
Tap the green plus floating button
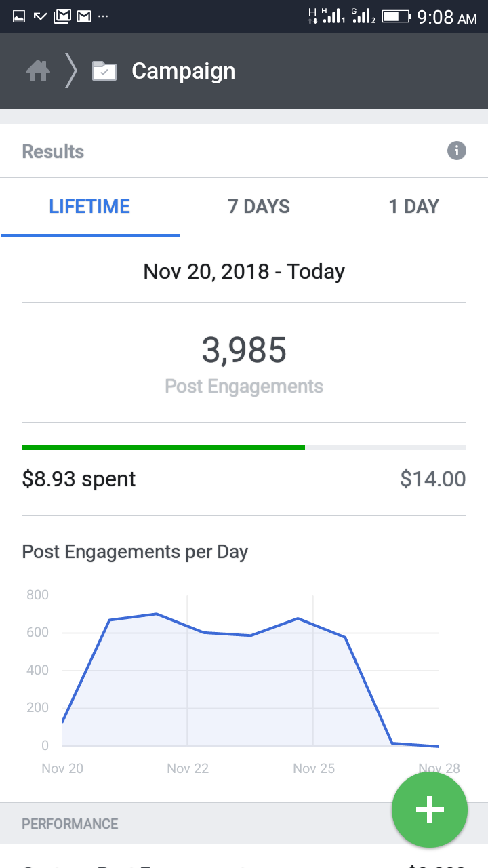pyautogui.click(x=430, y=810)
